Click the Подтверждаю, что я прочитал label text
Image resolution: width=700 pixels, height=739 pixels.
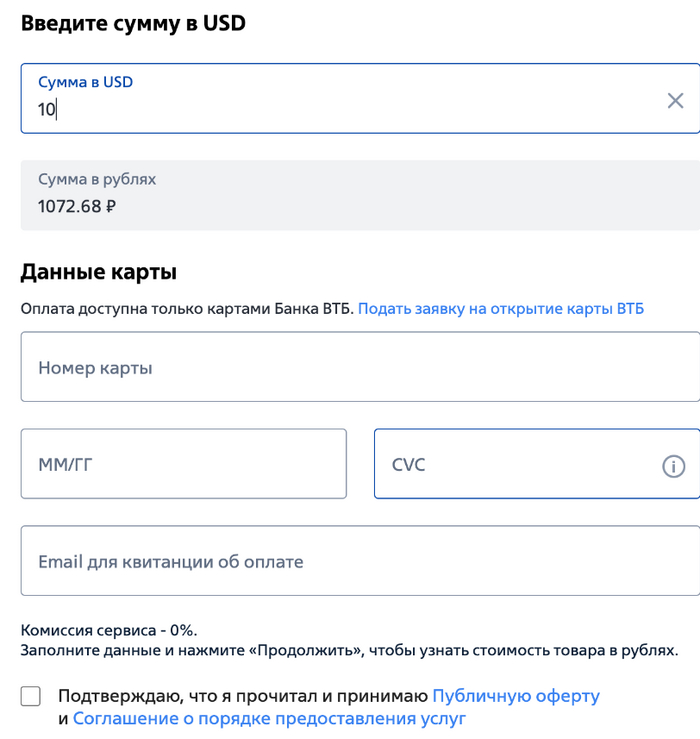tap(243, 696)
